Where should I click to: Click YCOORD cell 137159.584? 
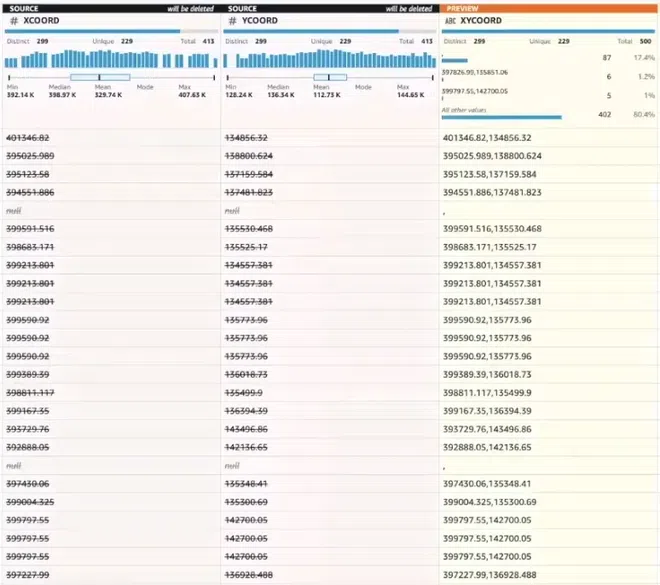click(x=249, y=174)
